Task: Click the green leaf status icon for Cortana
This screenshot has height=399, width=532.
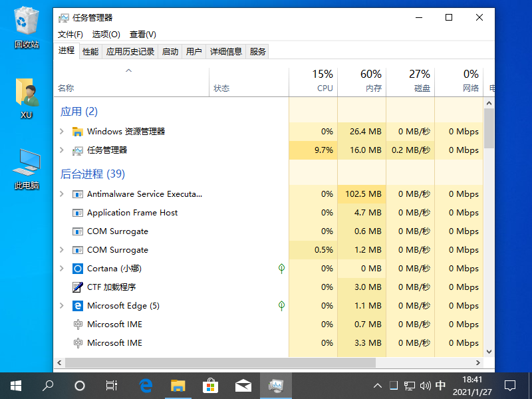Action: pyautogui.click(x=281, y=269)
